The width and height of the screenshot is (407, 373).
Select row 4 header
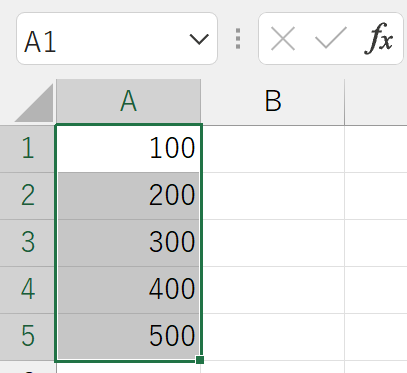point(27,290)
